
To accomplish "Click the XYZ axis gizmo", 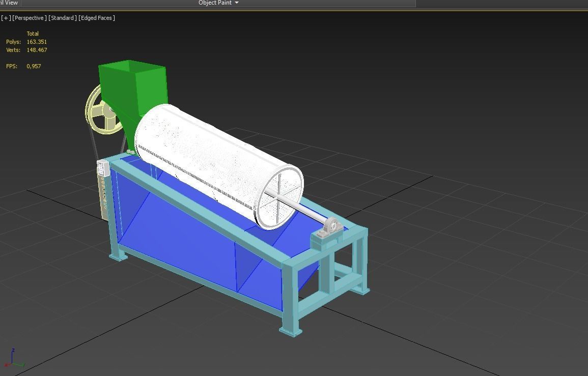I will (14, 359).
